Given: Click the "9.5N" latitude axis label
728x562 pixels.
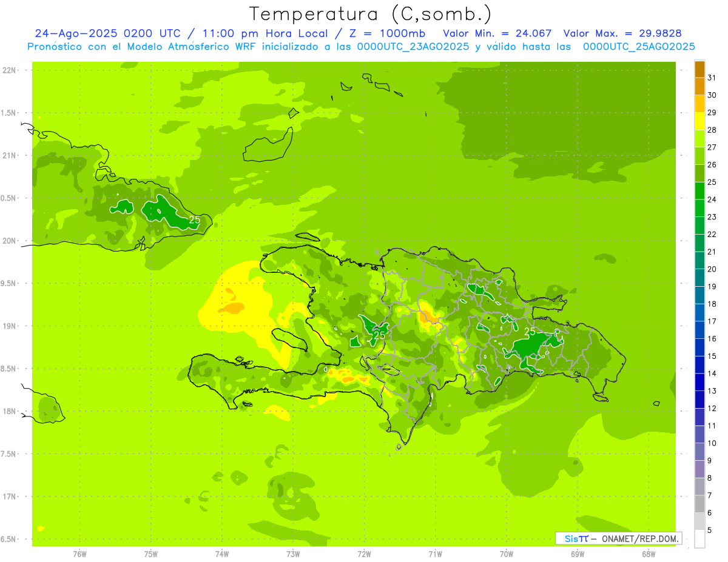Looking at the screenshot, I should [9, 284].
